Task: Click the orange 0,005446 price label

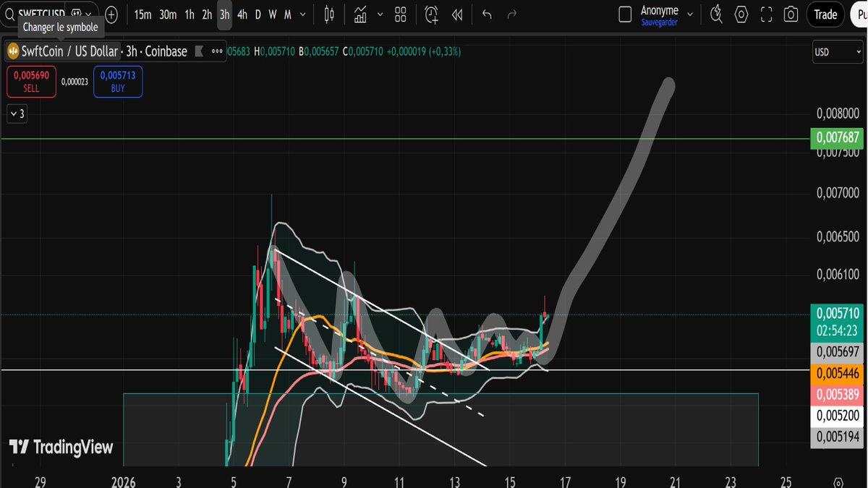Action: point(838,374)
